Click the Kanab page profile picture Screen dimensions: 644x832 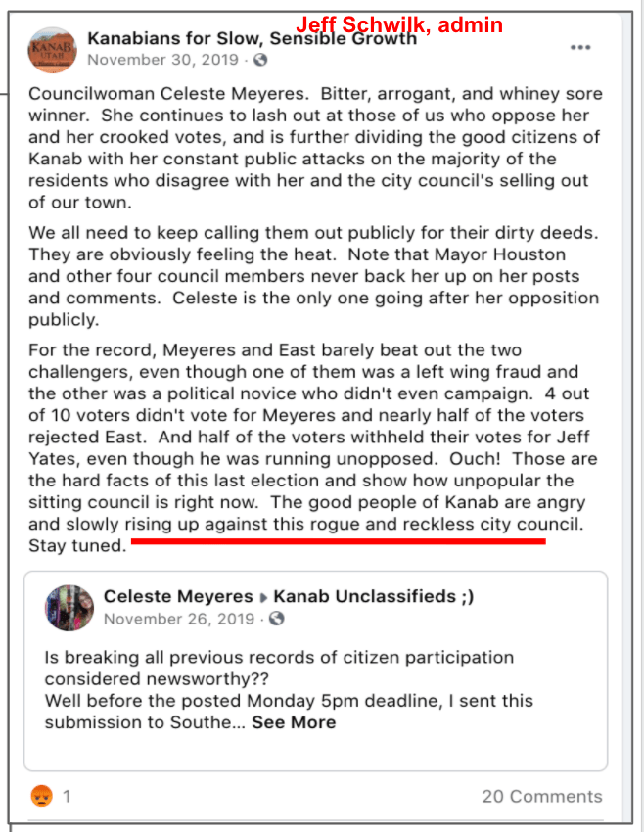[x=52, y=51]
